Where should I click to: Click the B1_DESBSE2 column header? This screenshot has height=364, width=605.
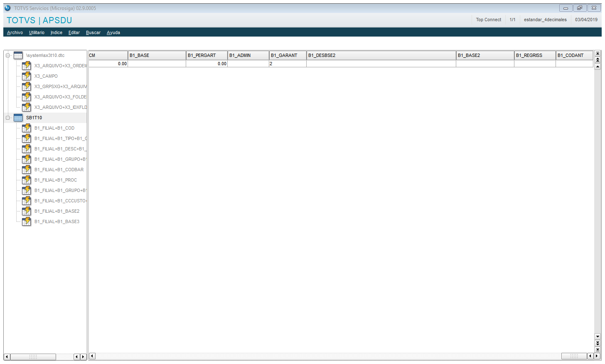coord(381,55)
